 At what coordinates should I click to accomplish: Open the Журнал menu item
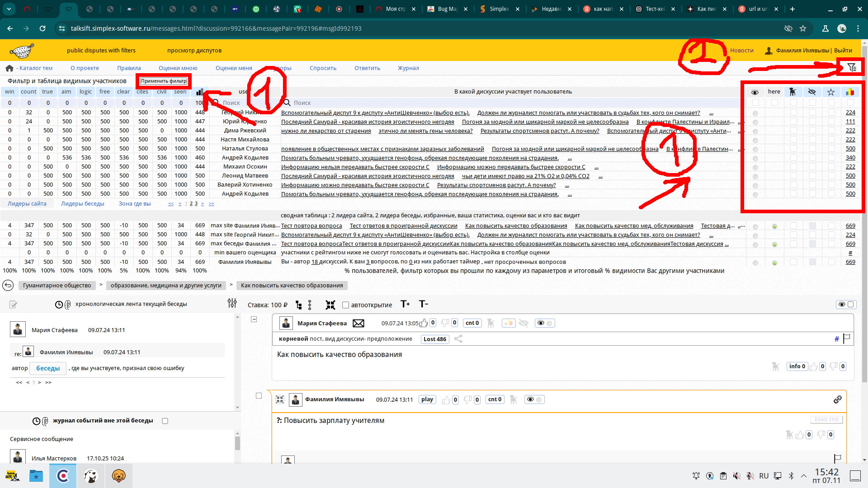(x=408, y=68)
